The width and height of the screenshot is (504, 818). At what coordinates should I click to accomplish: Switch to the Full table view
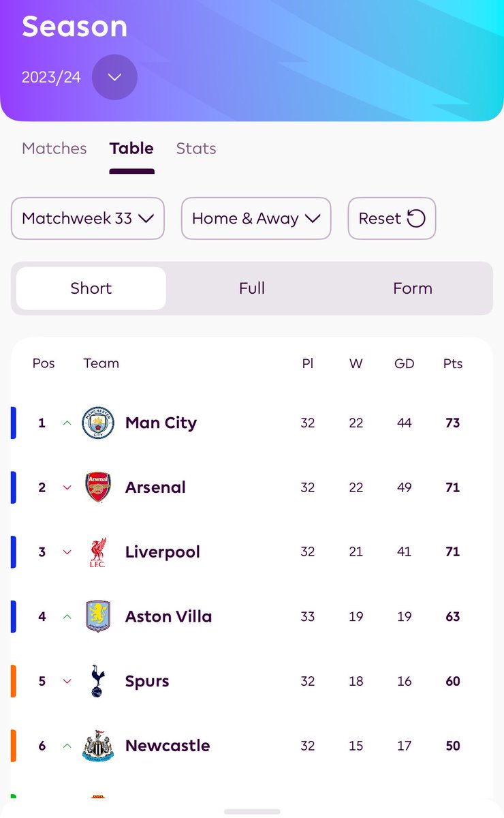coord(252,288)
